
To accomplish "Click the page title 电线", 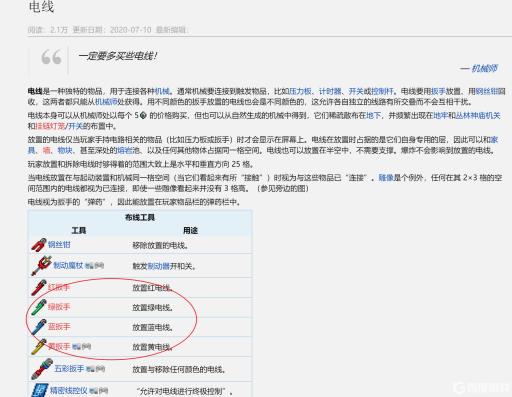I will pos(41,7).
